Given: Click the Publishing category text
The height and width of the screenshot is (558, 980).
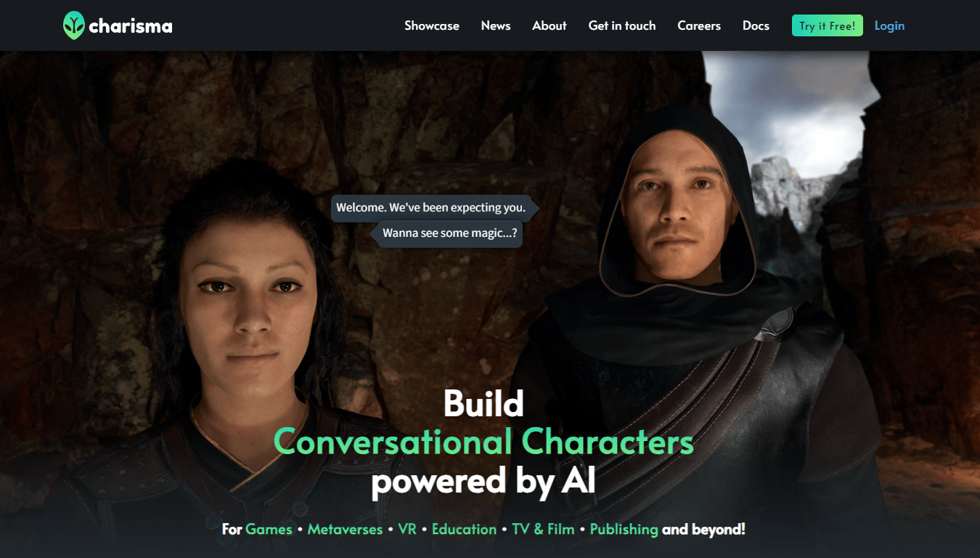Looking at the screenshot, I should [624, 529].
